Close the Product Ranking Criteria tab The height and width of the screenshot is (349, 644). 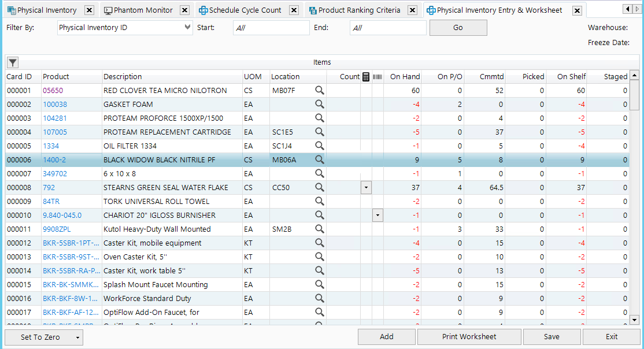(412, 10)
